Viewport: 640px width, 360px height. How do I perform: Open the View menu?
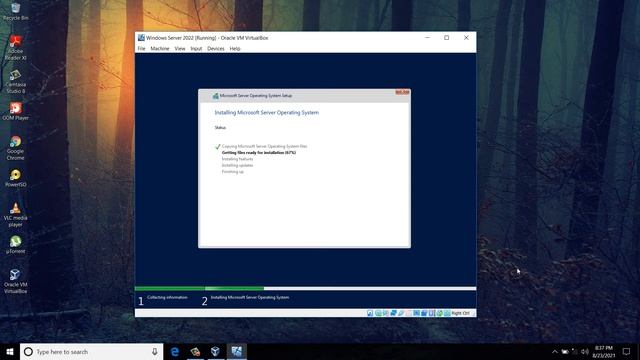180,49
